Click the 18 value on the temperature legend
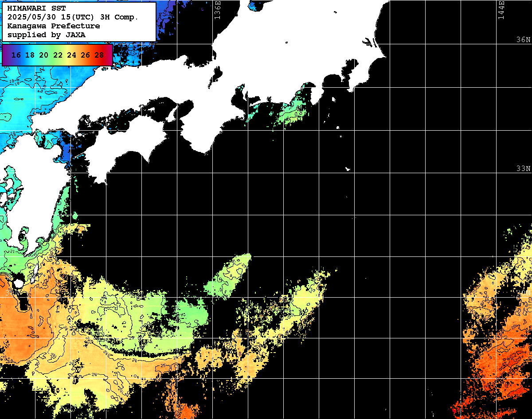532x419 pixels. pos(30,55)
